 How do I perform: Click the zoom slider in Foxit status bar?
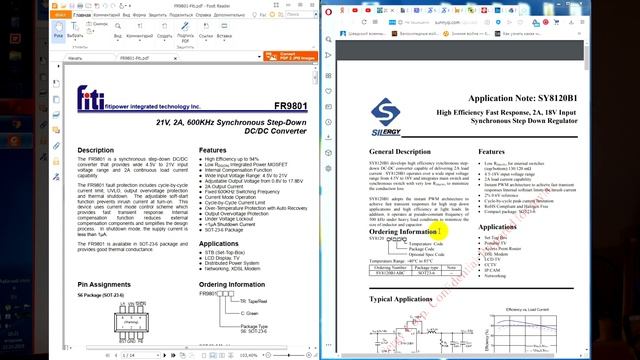[289, 356]
